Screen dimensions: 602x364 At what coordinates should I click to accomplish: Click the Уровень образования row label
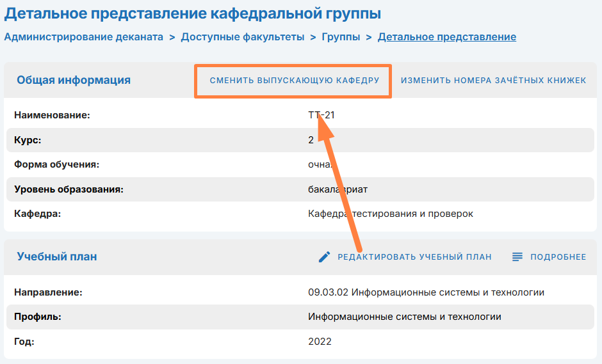pos(69,189)
